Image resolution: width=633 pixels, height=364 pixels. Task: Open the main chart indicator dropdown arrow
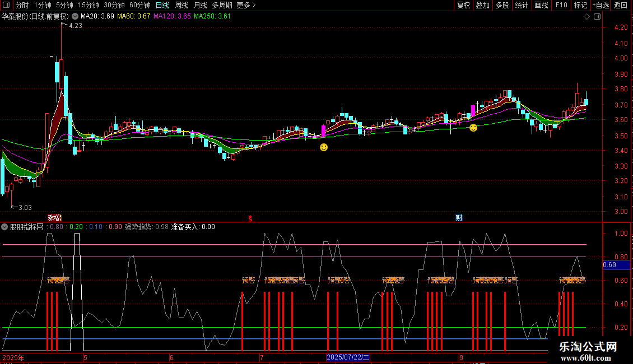(x=75, y=16)
